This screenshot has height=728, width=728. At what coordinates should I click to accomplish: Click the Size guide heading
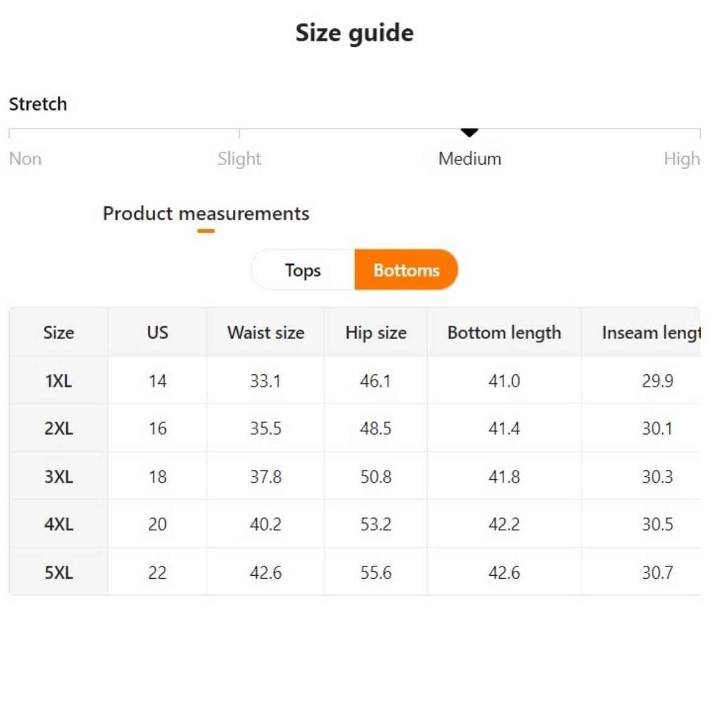(x=354, y=33)
